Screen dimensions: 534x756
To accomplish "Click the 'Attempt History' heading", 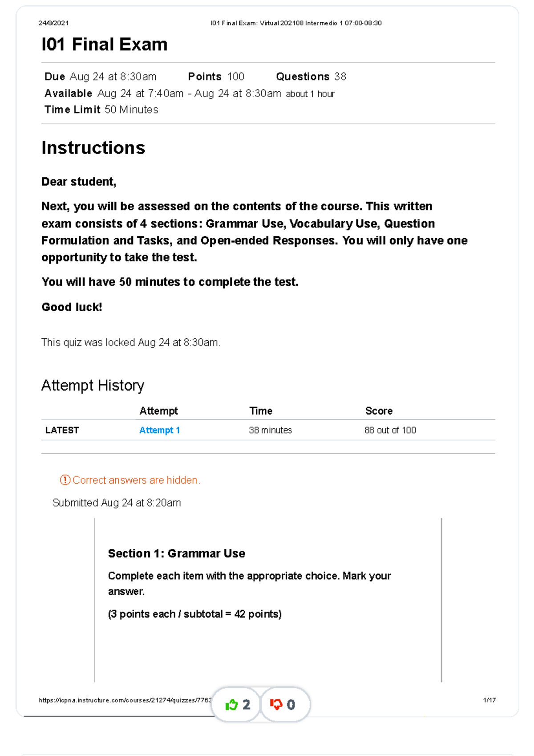I will 93,385.
